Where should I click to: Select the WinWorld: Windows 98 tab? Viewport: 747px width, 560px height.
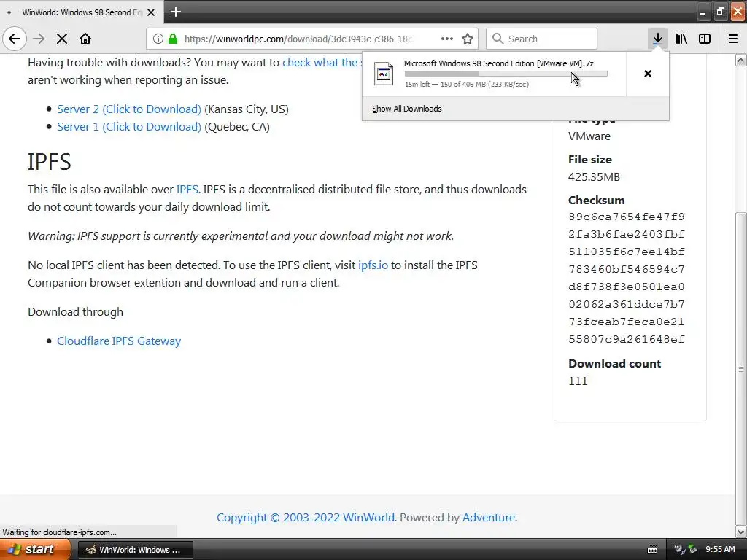[x=81, y=12]
